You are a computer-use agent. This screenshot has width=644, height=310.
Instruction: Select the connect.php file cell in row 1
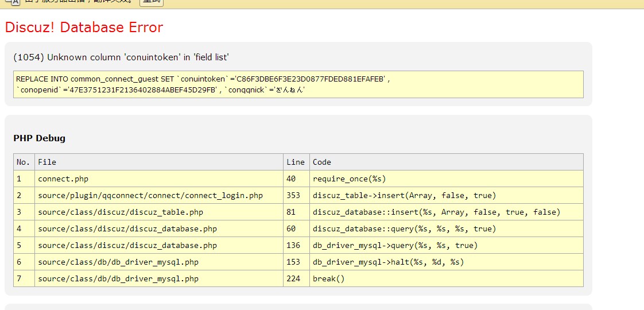63,179
